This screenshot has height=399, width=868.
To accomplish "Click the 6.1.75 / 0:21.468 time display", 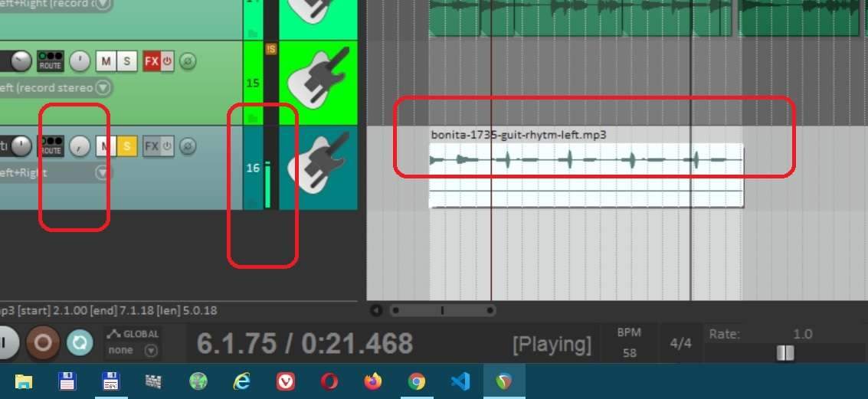I will (304, 344).
